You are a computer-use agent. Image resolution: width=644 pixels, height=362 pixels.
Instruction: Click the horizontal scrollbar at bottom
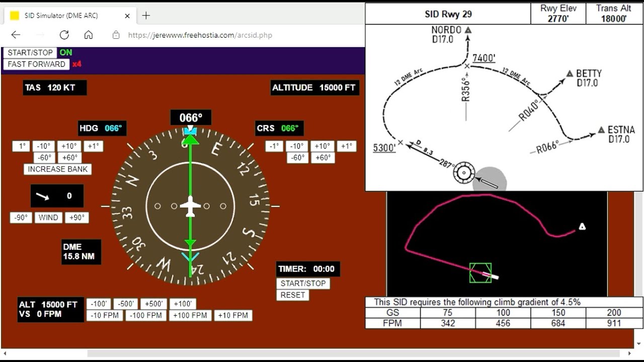(x=353, y=354)
